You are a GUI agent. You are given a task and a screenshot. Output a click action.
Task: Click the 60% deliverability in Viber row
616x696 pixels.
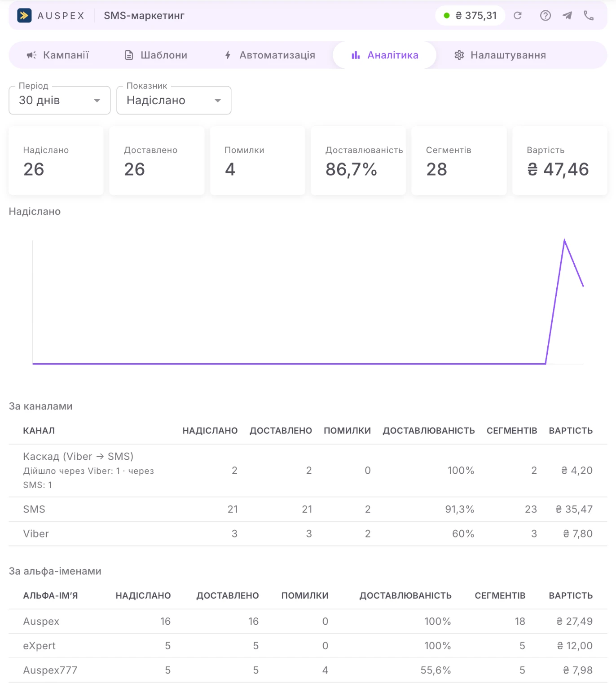463,534
